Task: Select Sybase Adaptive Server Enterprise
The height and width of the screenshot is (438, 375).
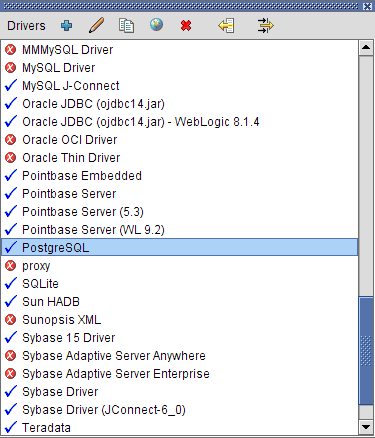Action: tap(180, 374)
